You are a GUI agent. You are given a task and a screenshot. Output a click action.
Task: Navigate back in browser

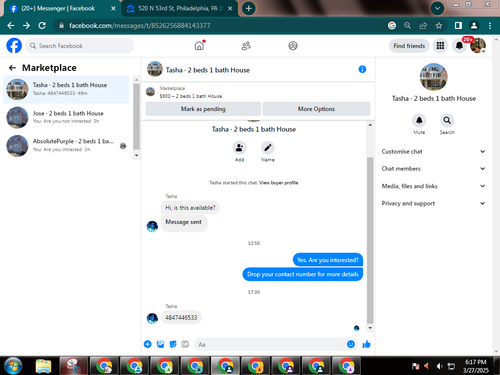[x=11, y=25]
